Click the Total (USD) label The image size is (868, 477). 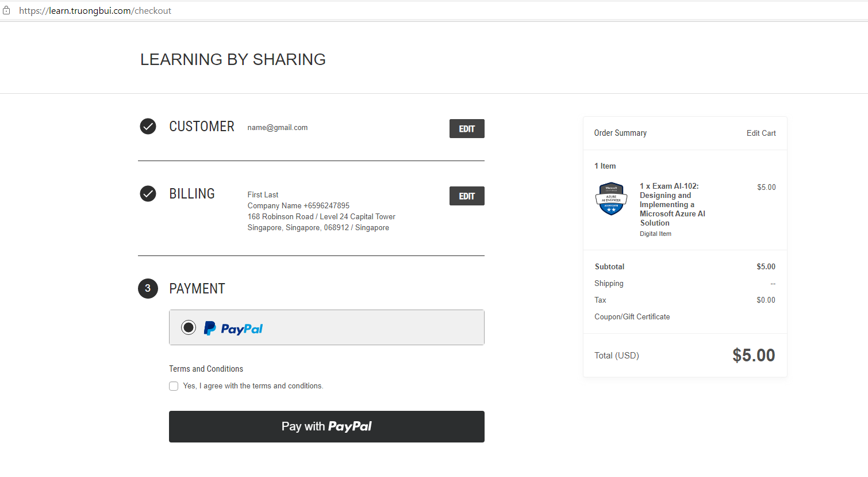tap(617, 356)
